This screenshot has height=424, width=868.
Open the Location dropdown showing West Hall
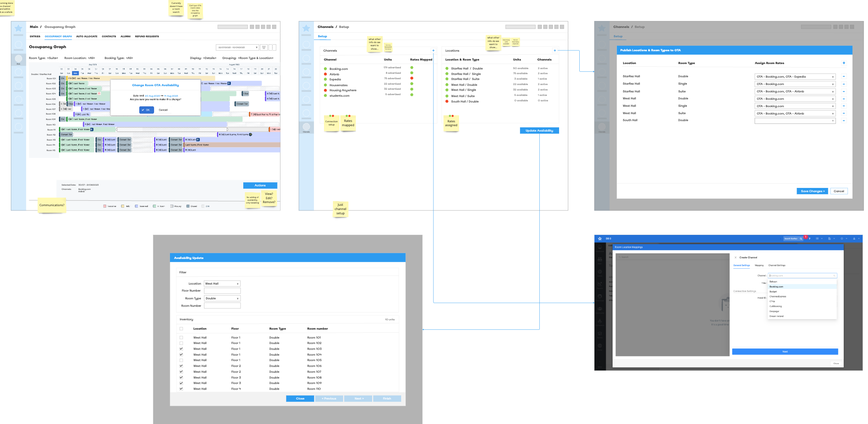[x=222, y=283]
